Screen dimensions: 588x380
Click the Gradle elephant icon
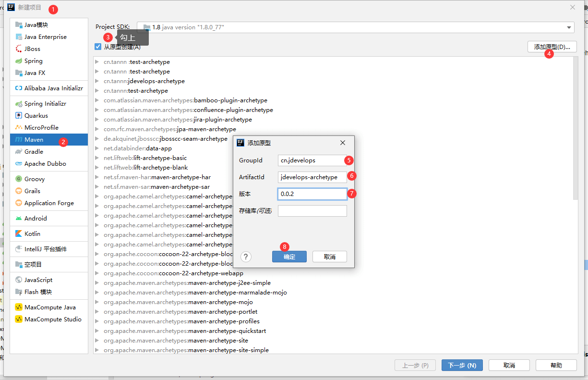(19, 152)
